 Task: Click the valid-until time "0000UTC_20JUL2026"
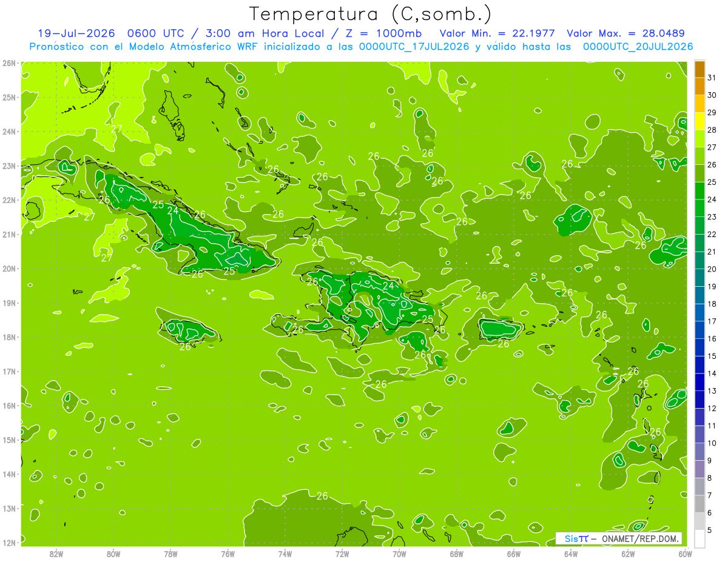point(638,46)
